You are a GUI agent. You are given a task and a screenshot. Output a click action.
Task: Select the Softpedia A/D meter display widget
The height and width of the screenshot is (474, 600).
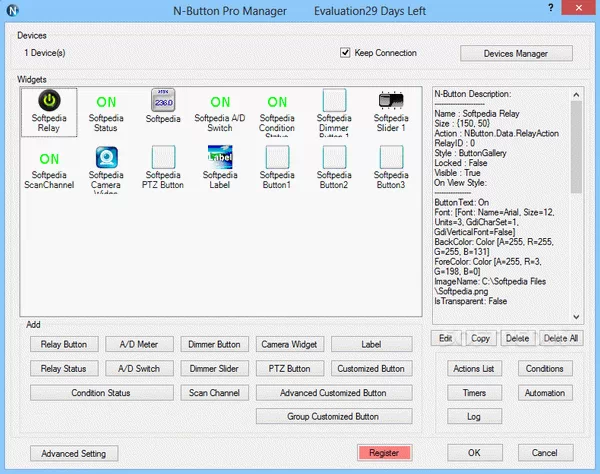(163, 102)
